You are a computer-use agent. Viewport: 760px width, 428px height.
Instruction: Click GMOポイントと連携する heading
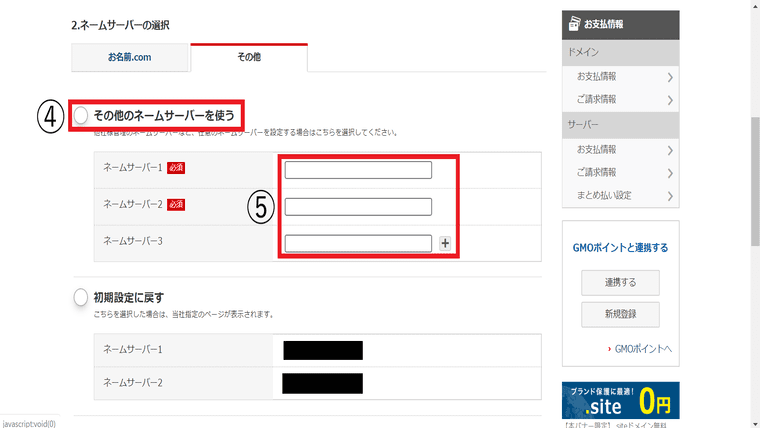pyautogui.click(x=620, y=248)
